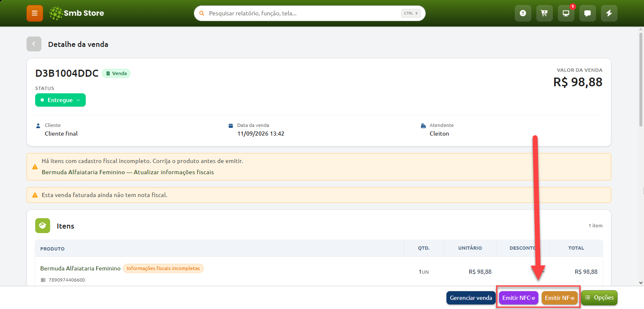Image resolution: width=644 pixels, height=309 pixels.
Task: Click the Emitir NF-e button
Action: coord(560,298)
